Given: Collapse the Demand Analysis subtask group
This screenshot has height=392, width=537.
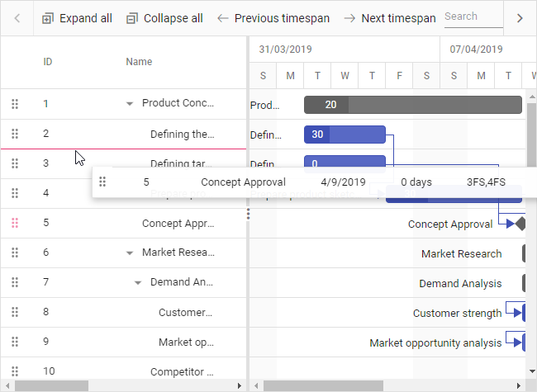Looking at the screenshot, I should [137, 282].
